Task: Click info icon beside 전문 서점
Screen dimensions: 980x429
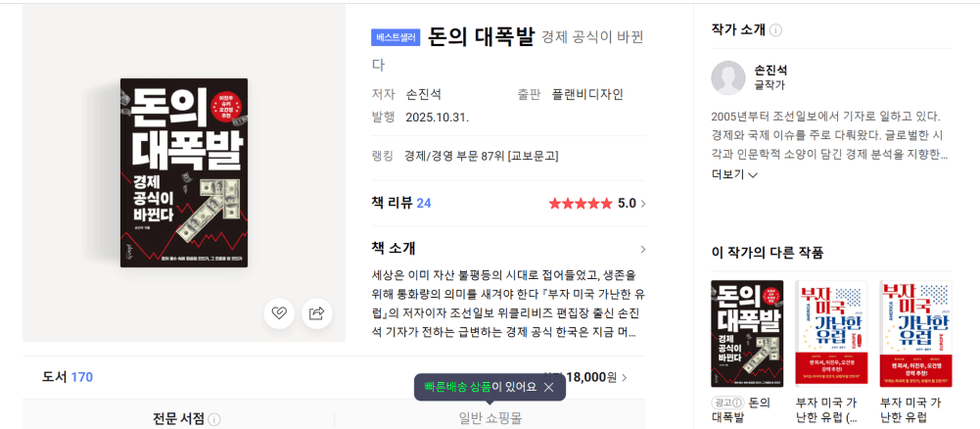Action: point(214,419)
